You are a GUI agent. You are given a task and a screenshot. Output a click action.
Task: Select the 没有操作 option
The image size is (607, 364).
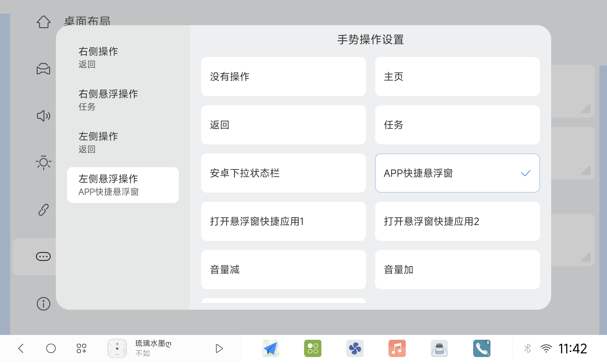tap(283, 77)
